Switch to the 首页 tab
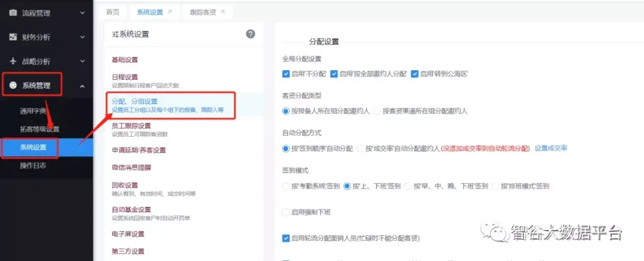 (113, 12)
